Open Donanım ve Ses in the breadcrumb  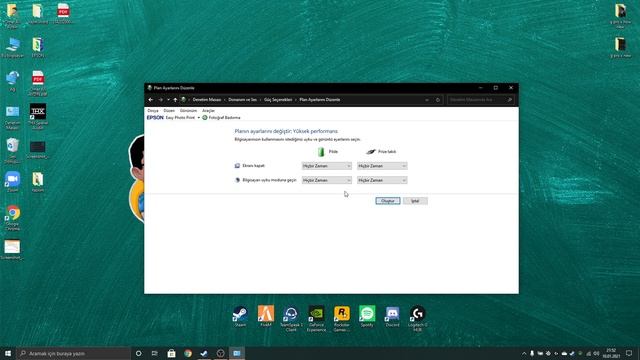click(242, 100)
